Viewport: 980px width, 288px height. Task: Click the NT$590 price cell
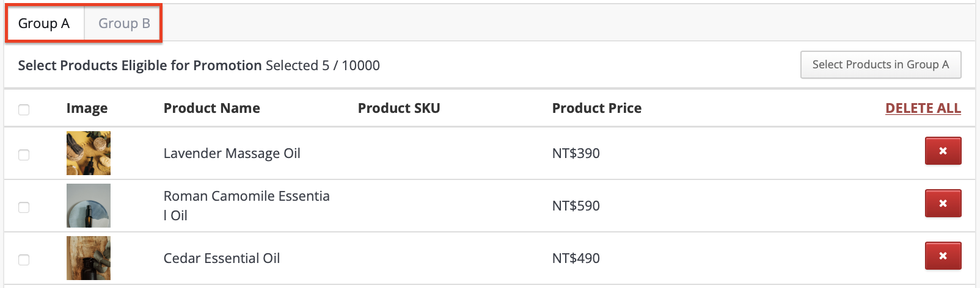(576, 206)
